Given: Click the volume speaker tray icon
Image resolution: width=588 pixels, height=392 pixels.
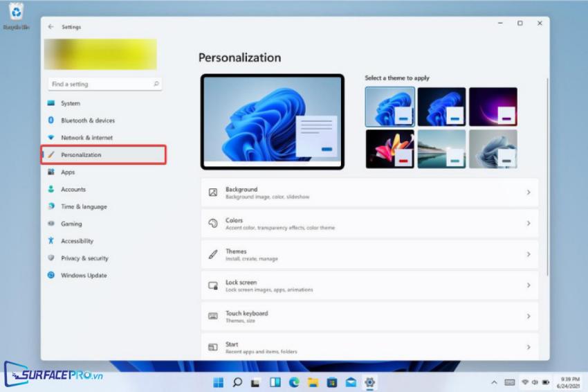Looking at the screenshot, I should 535,382.
